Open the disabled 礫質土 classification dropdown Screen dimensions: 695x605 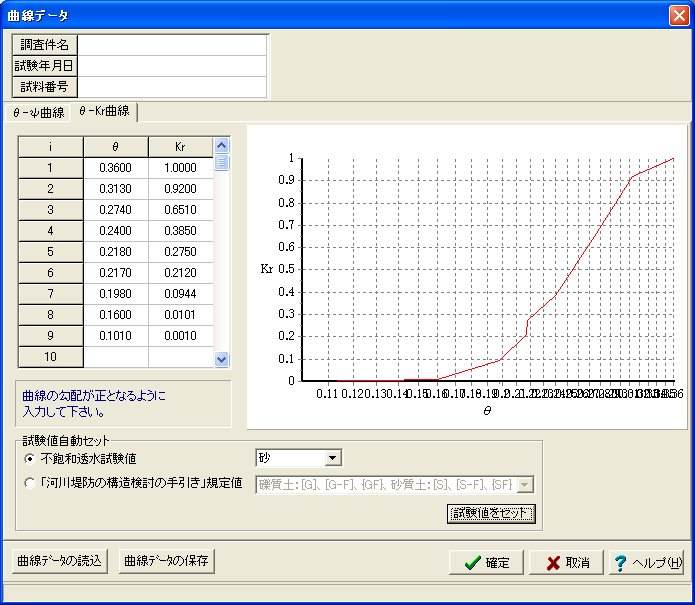click(x=525, y=484)
